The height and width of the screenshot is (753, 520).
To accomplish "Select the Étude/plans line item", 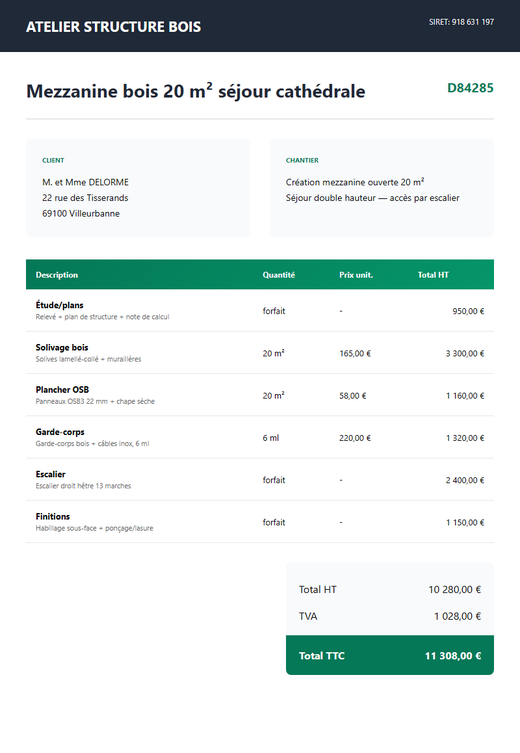I will click(260, 310).
